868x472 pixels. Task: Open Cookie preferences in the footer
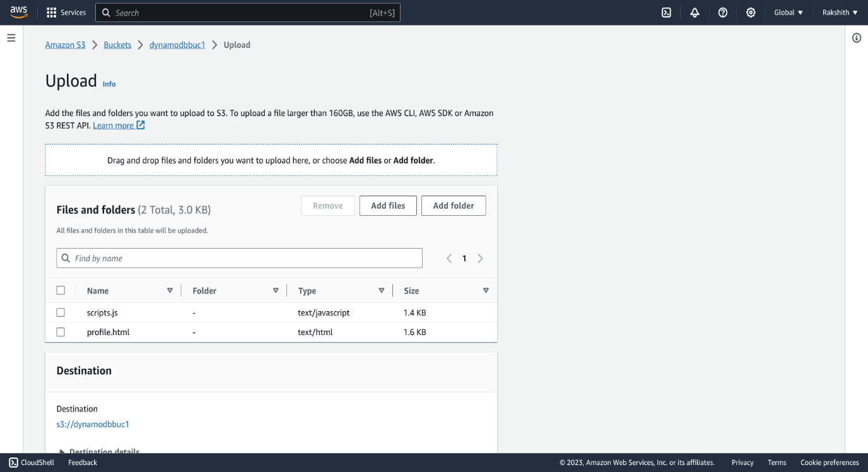830,463
